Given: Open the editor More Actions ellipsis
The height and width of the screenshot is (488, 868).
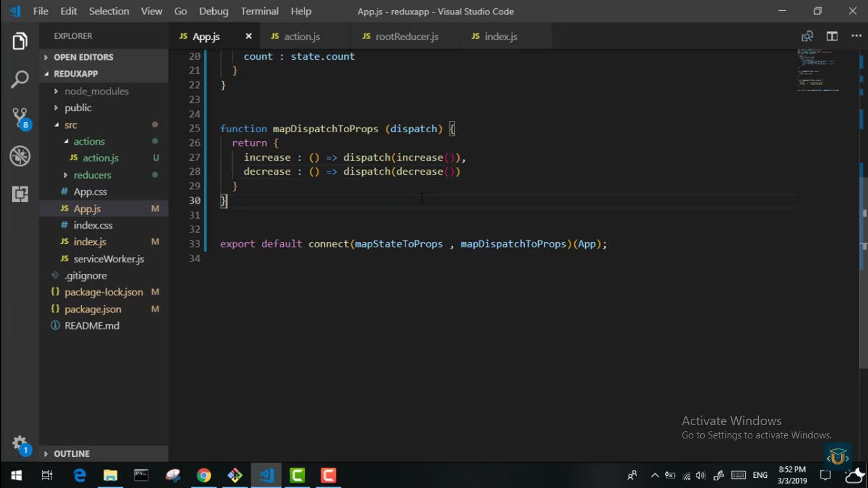Looking at the screenshot, I should tap(856, 36).
